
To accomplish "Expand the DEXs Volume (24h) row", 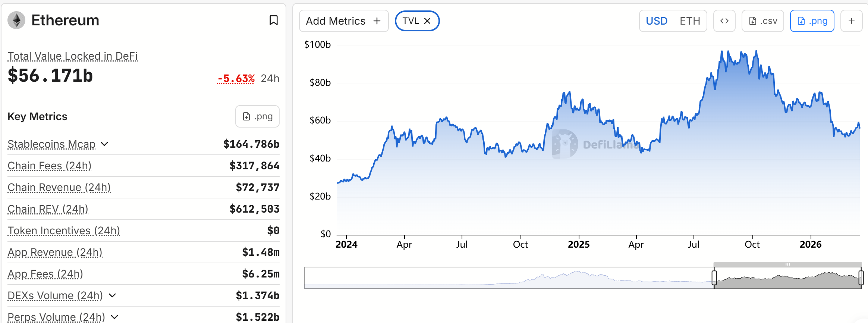I will [112, 295].
